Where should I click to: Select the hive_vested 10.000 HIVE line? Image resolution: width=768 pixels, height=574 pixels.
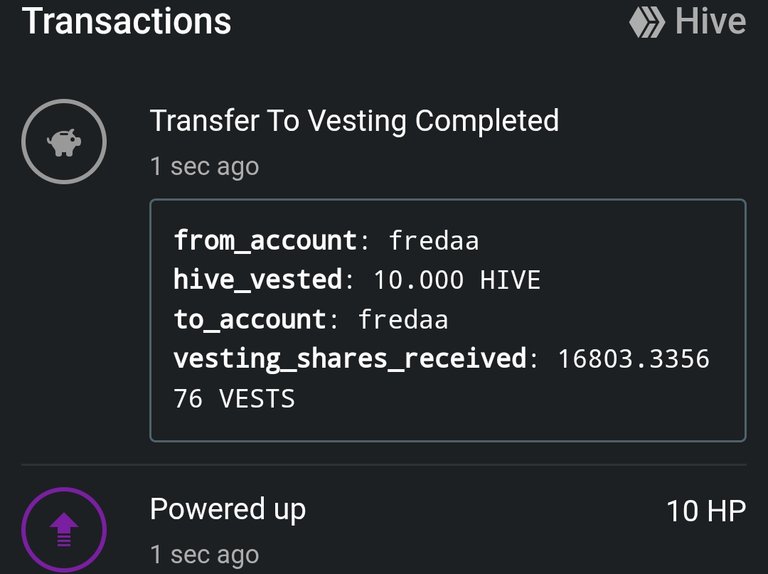(x=357, y=280)
